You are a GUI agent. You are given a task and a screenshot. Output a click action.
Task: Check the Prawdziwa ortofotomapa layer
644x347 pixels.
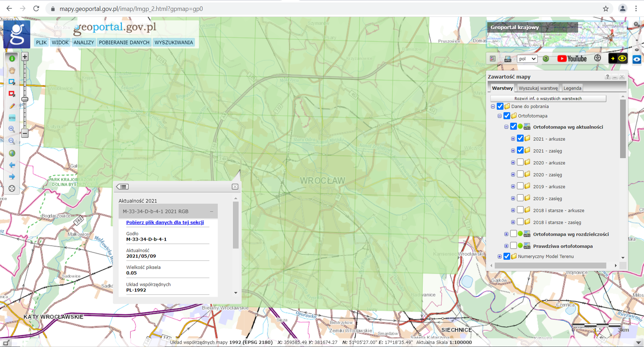pos(513,246)
